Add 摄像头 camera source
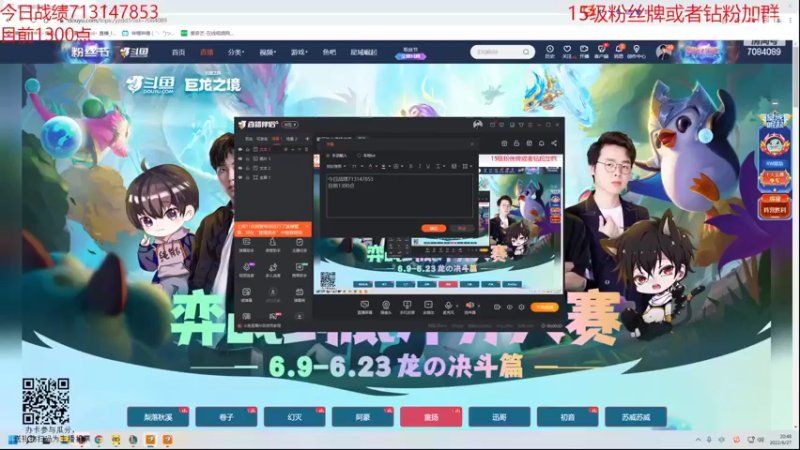This screenshot has height=450, width=800. pyautogui.click(x=386, y=307)
